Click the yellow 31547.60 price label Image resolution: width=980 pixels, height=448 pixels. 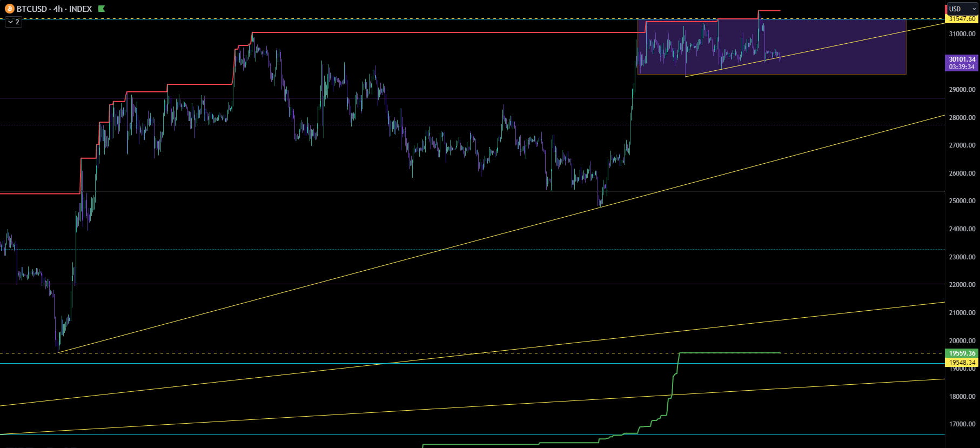tap(962, 19)
